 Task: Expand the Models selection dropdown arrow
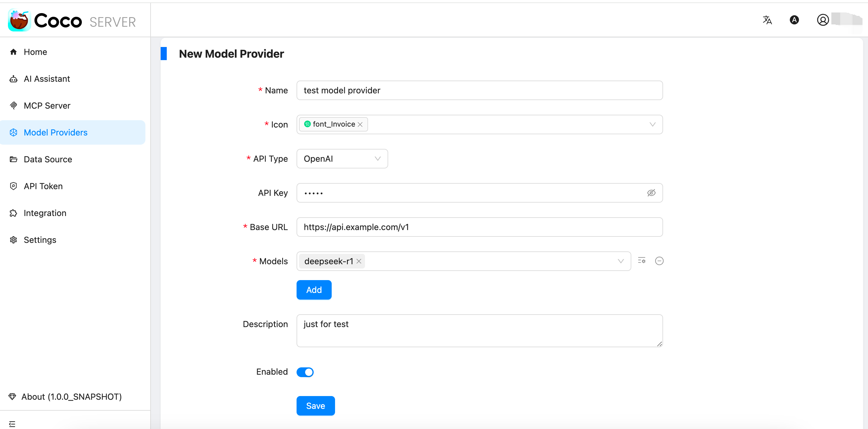click(x=621, y=261)
